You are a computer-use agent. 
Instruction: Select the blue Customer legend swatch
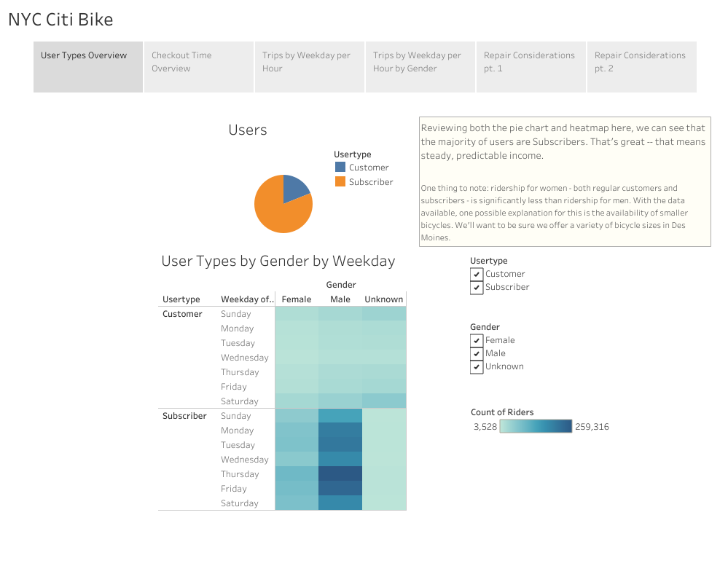[340, 167]
